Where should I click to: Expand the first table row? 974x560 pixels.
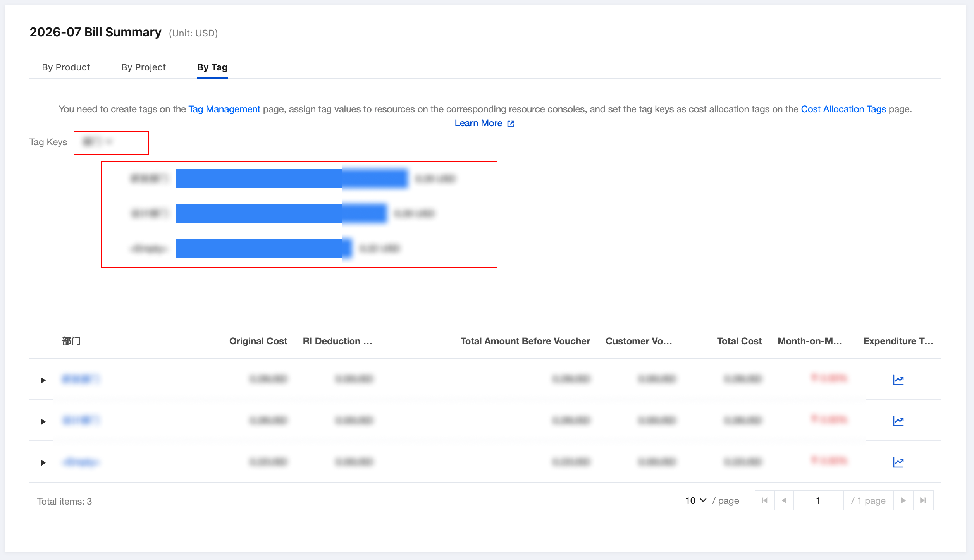pos(43,380)
